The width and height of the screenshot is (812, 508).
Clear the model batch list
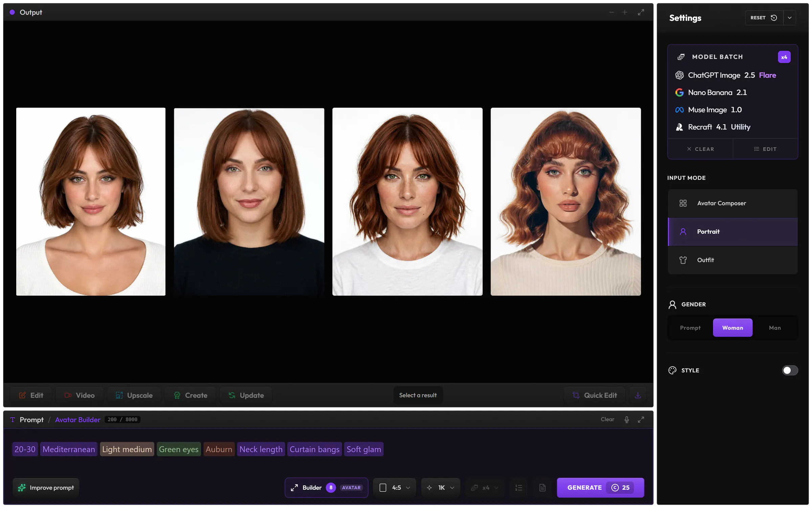[700, 149]
